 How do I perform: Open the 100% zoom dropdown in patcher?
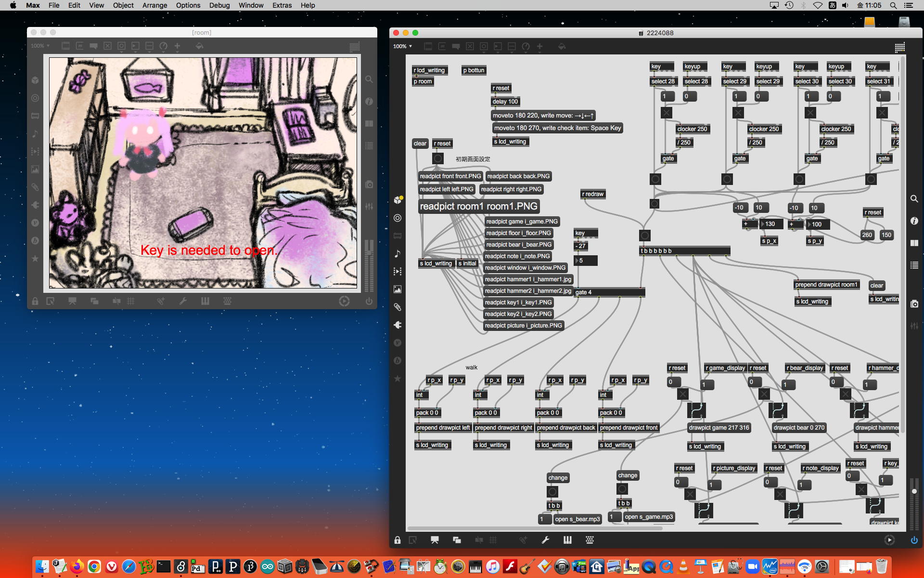coord(402,46)
